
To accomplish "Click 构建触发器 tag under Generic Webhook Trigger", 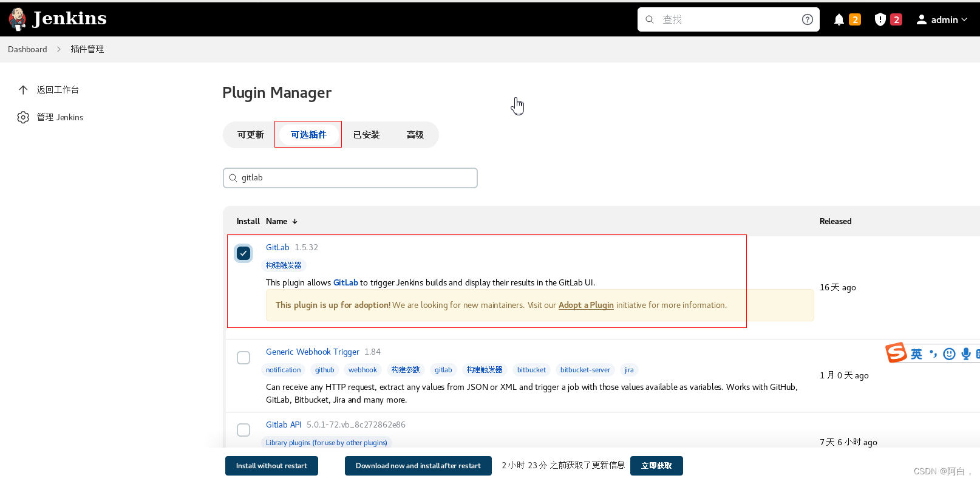I will pos(485,370).
